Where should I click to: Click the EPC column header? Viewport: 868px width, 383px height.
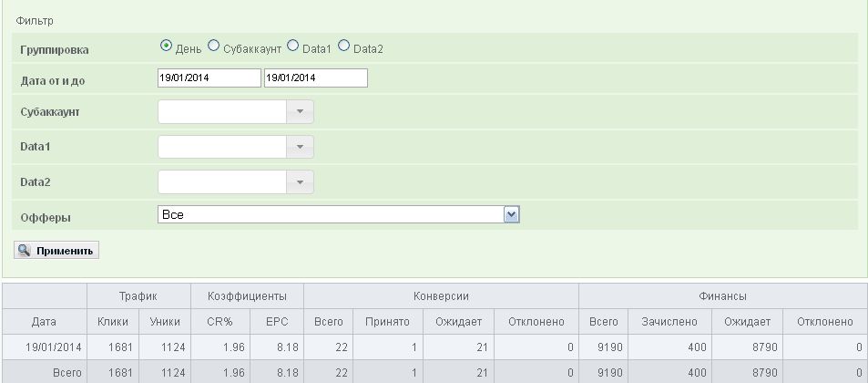[x=276, y=322]
